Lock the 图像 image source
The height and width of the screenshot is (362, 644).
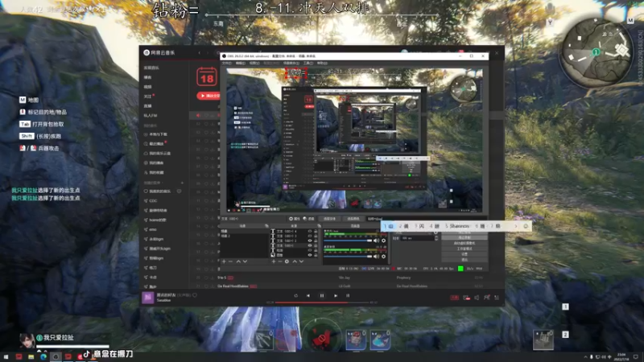(316, 255)
